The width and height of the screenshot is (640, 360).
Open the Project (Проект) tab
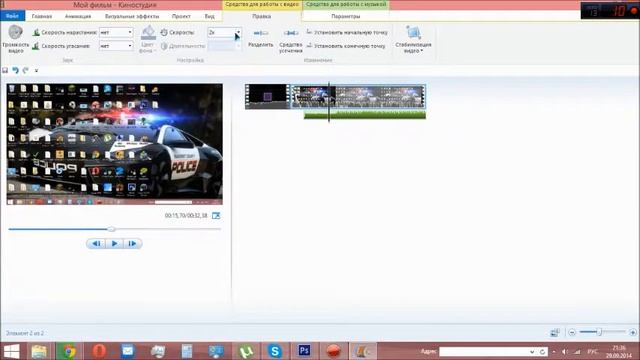[181, 16]
